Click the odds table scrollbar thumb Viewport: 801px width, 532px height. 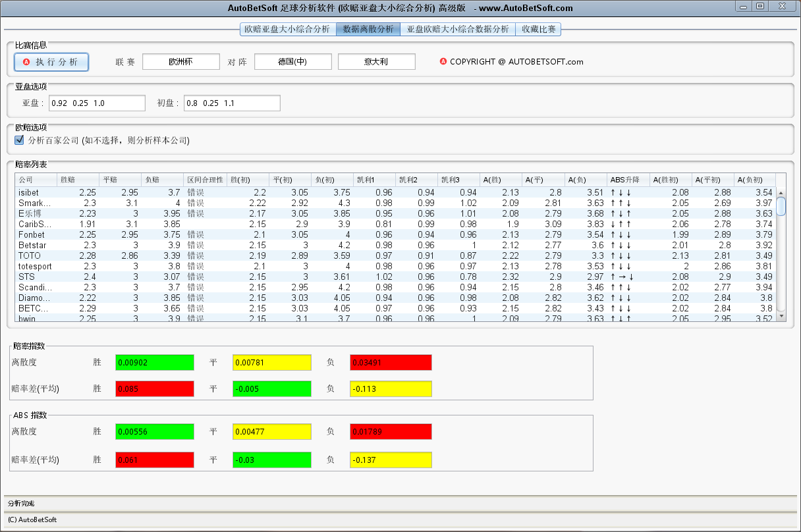tap(781, 206)
